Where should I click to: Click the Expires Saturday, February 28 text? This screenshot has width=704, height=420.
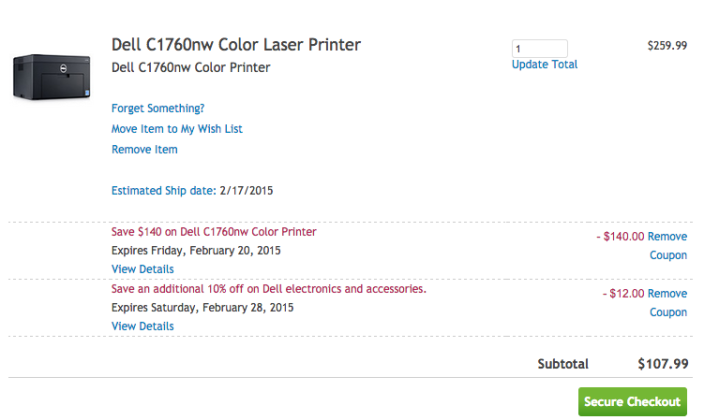(202, 307)
